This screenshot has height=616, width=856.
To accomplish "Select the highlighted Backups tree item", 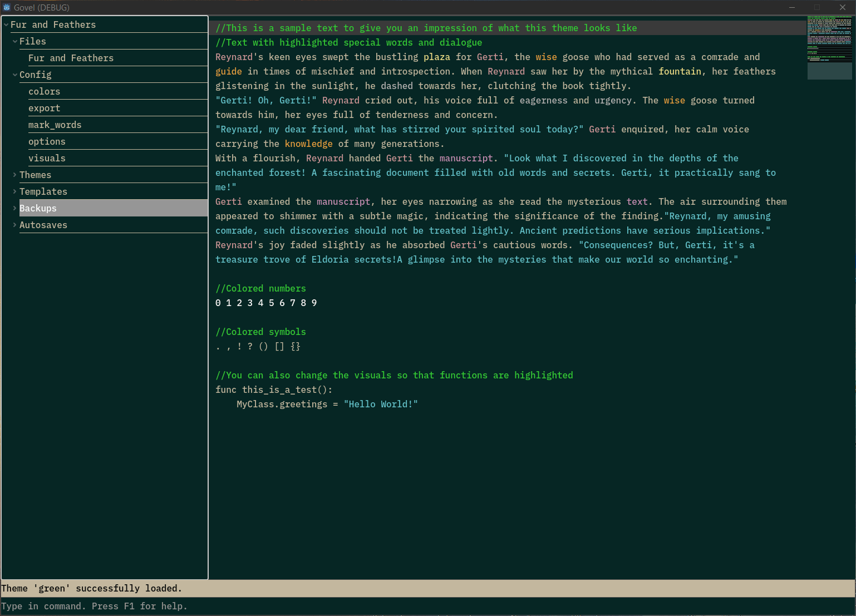I will pos(114,208).
